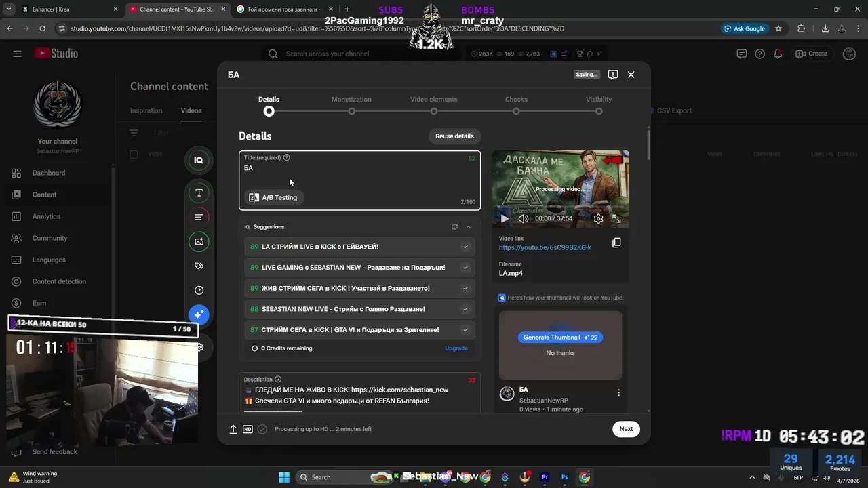The image size is (868, 488).
Task: Open Languages in the sidebar
Action: click(56, 260)
